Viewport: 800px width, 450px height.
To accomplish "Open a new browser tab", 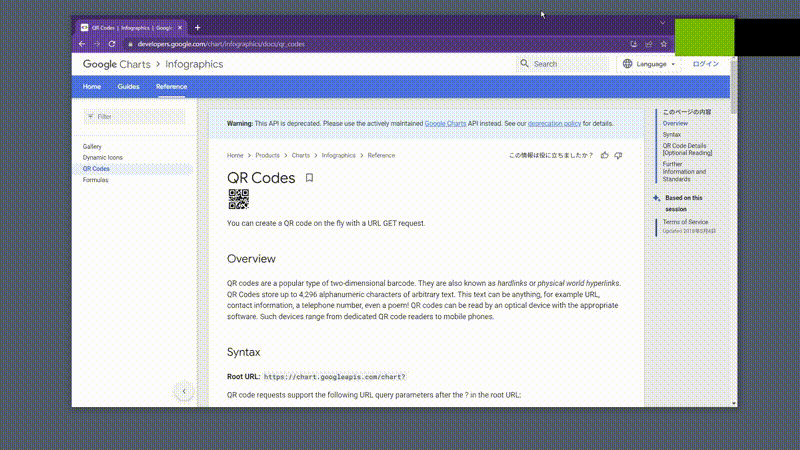I will tap(197, 28).
